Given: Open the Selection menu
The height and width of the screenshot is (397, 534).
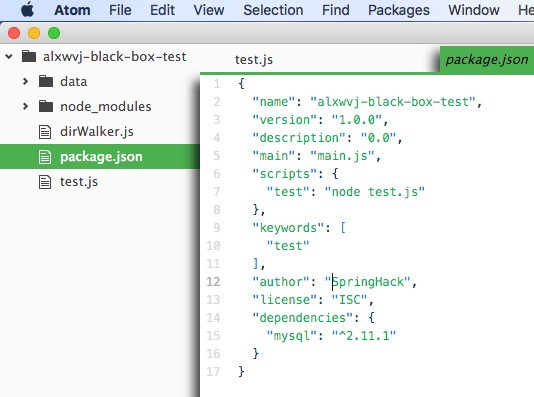Looking at the screenshot, I should click(x=273, y=10).
